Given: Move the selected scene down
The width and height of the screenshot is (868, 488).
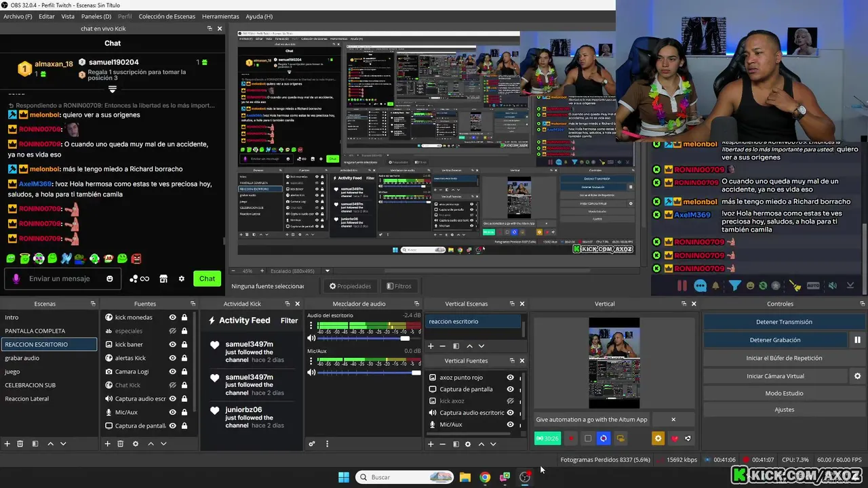Looking at the screenshot, I should click(x=63, y=444).
